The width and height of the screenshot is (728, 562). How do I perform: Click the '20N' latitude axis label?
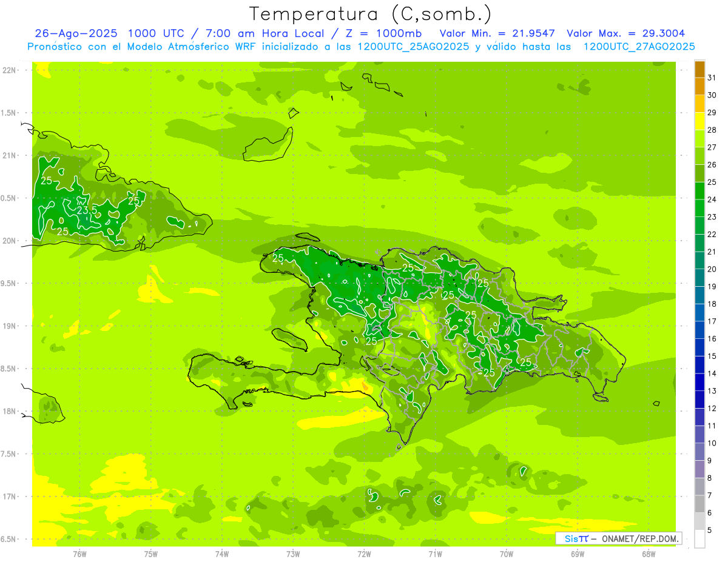[x=9, y=241]
